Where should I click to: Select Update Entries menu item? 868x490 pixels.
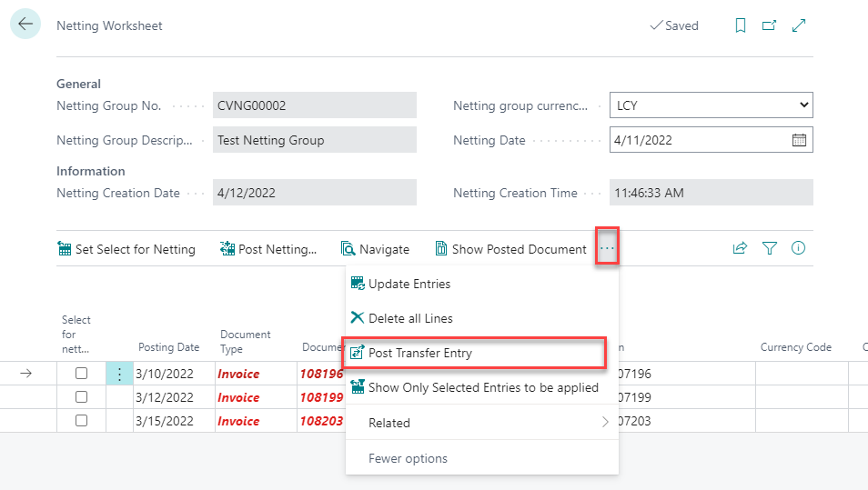pyautogui.click(x=409, y=284)
